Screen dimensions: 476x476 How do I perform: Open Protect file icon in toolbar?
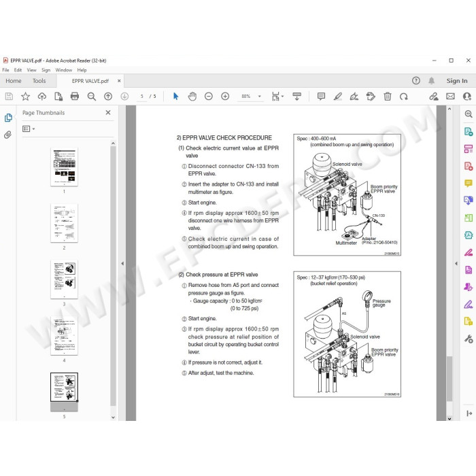(x=58, y=97)
